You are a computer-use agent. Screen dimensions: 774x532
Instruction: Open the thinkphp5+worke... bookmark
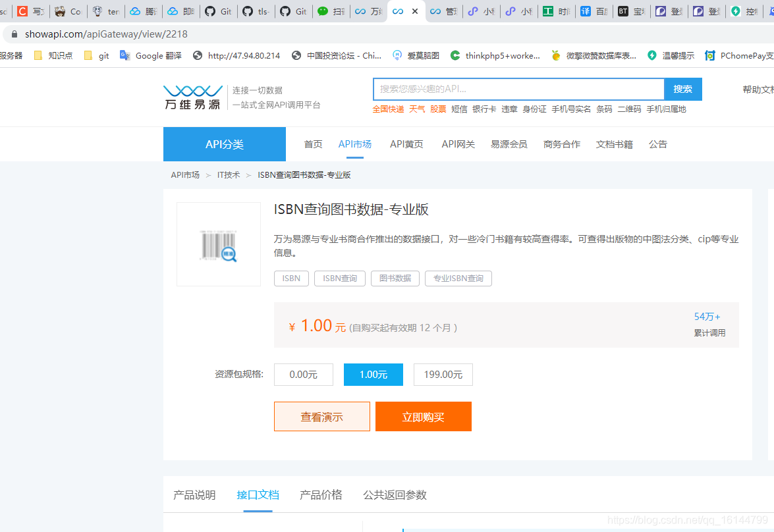coord(495,56)
